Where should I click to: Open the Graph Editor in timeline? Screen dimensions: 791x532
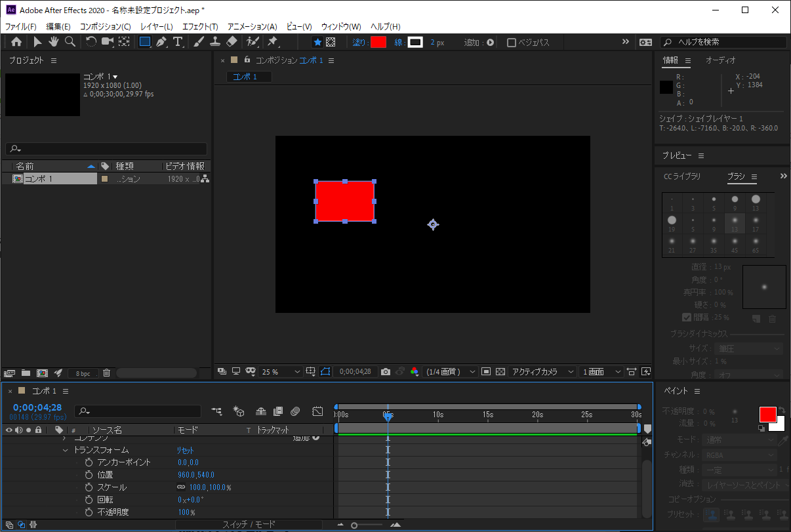click(x=317, y=411)
